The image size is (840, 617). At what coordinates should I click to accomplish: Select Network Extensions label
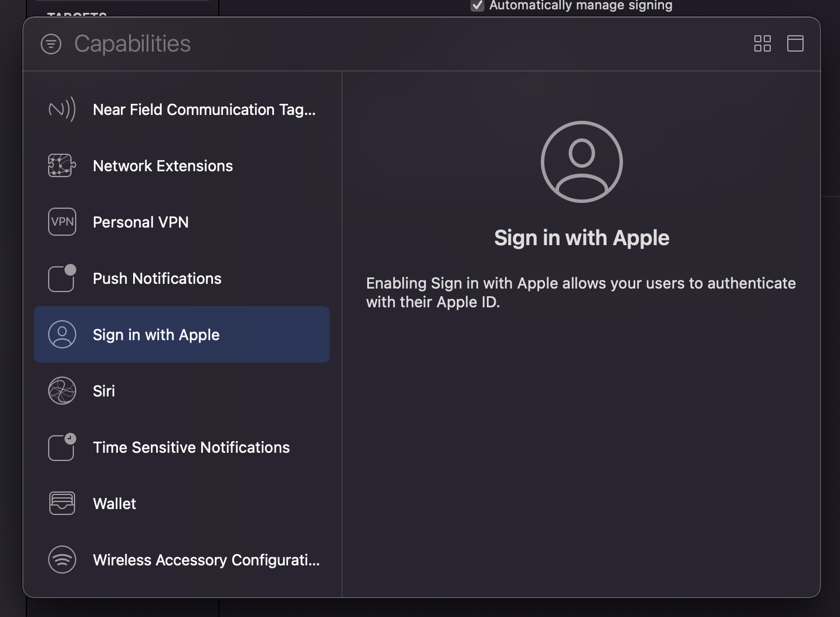(163, 166)
